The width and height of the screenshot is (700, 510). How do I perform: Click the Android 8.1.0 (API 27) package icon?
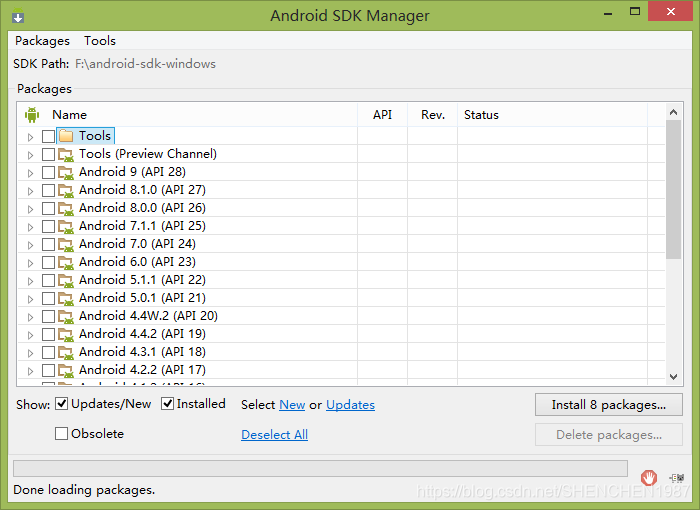66,190
